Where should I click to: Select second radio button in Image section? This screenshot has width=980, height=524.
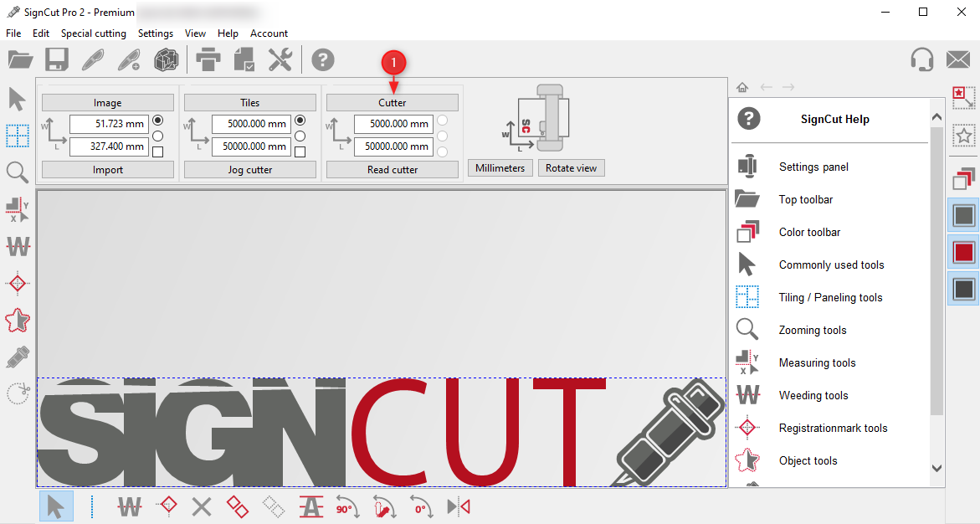pos(157,136)
